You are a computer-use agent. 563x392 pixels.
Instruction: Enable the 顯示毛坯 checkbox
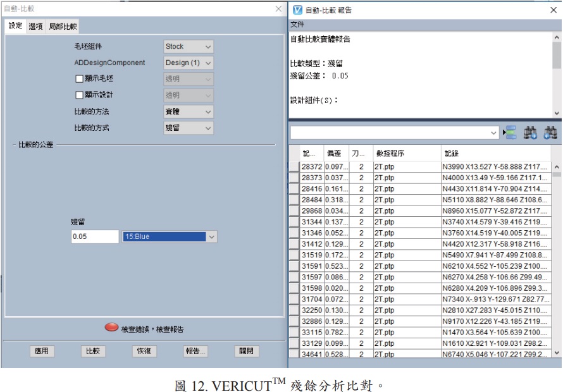pyautogui.click(x=79, y=78)
